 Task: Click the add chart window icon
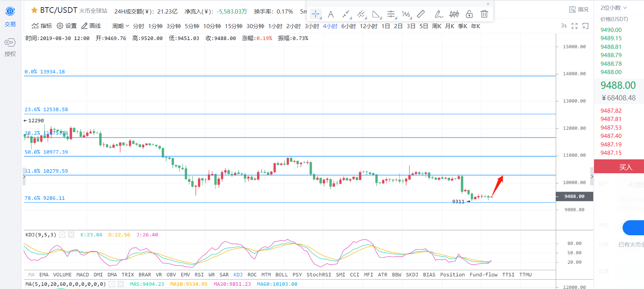pyautogui.click(x=585, y=26)
